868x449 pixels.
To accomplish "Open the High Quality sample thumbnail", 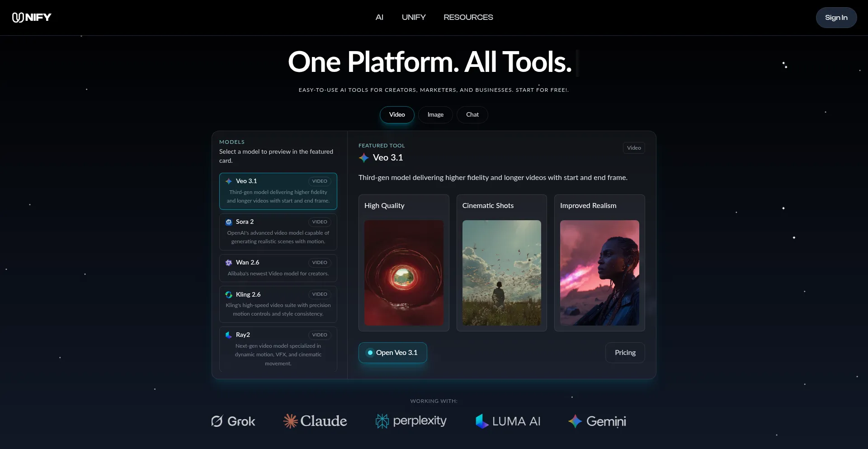I will pos(404,273).
